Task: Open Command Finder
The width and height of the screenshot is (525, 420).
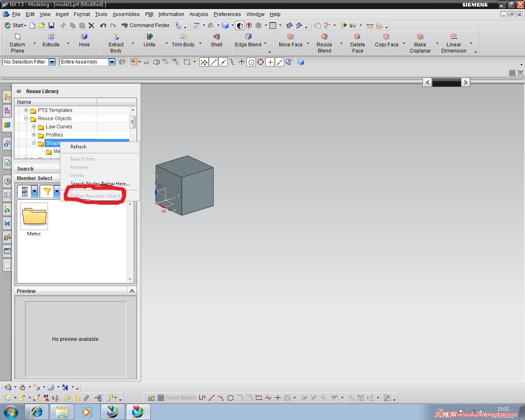Action: 146,25
